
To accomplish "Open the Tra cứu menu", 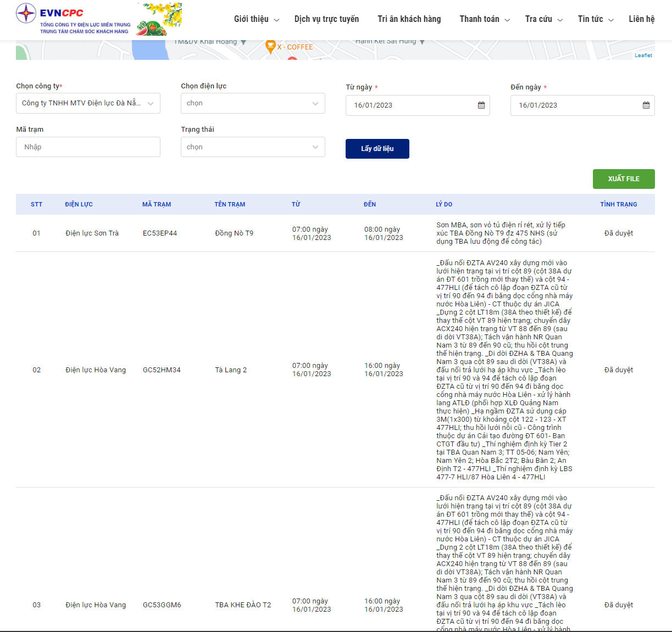I will pos(544,19).
